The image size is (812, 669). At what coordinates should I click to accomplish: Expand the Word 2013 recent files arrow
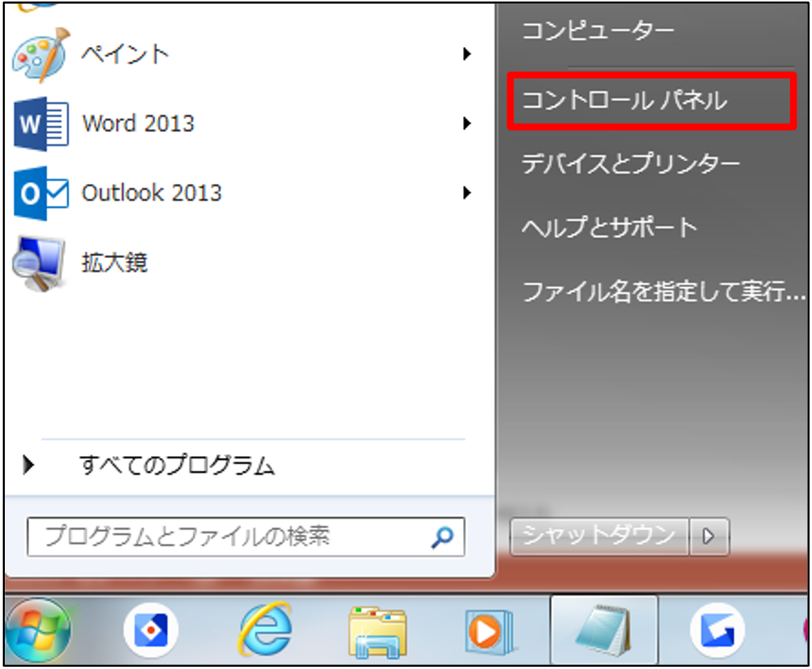tap(468, 124)
